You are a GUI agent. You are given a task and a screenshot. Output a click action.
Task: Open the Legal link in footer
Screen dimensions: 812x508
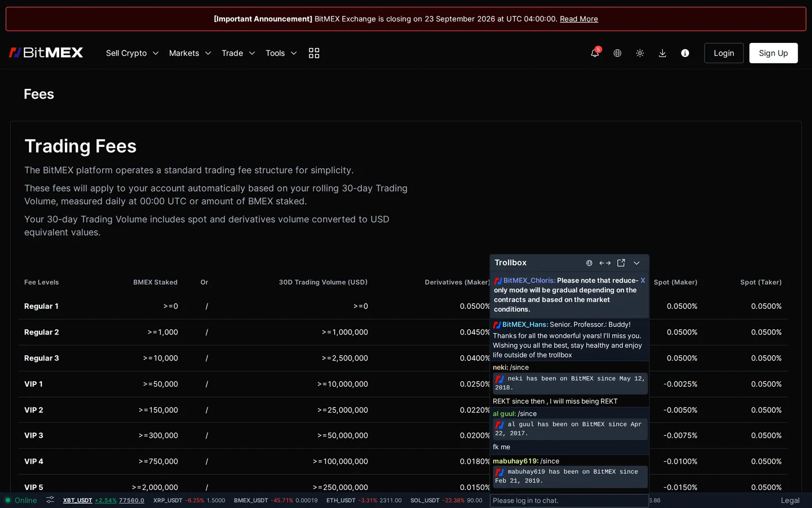(790, 500)
